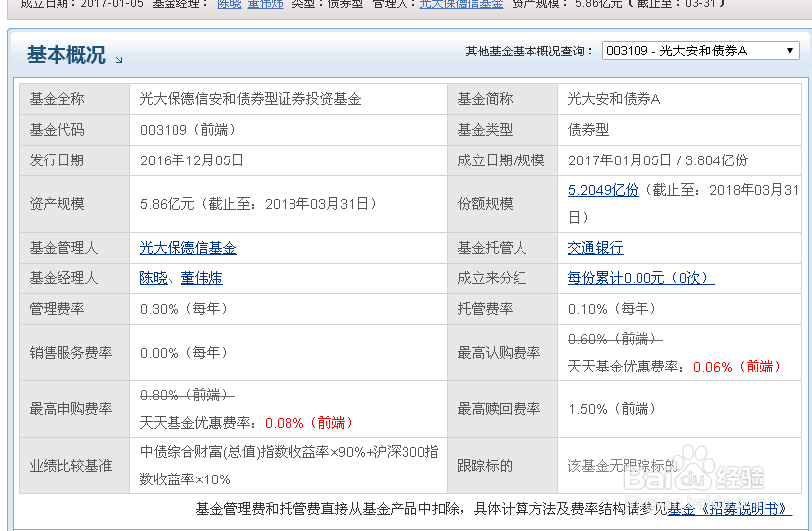
Task: Click the 其他基金基本概况查询 label
Action: point(528,51)
